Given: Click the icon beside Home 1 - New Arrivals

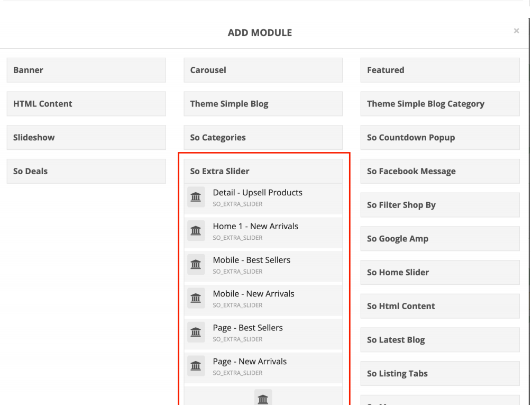Looking at the screenshot, I should tap(196, 231).
